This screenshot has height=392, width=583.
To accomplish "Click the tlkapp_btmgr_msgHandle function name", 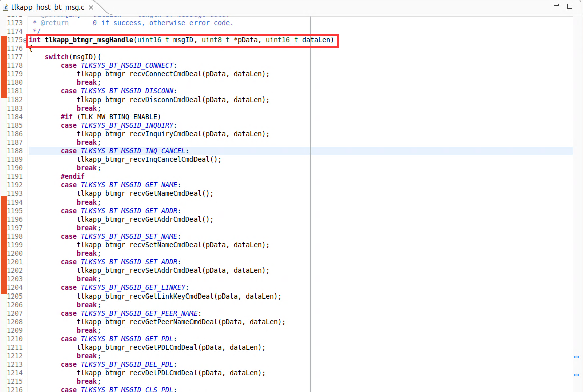I will (x=89, y=40).
